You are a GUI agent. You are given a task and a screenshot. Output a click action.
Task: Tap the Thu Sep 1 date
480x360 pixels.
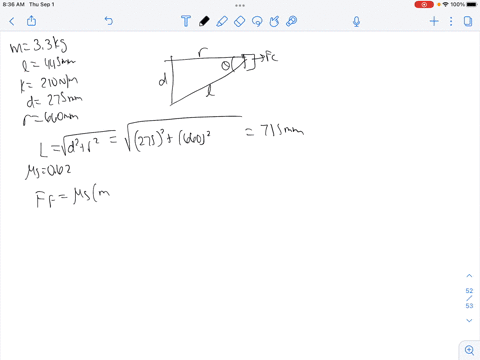click(42, 5)
